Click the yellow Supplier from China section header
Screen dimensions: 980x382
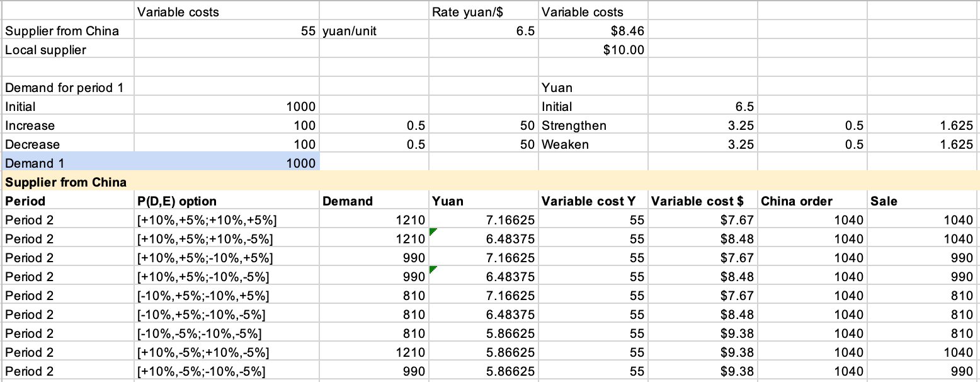pos(66,182)
